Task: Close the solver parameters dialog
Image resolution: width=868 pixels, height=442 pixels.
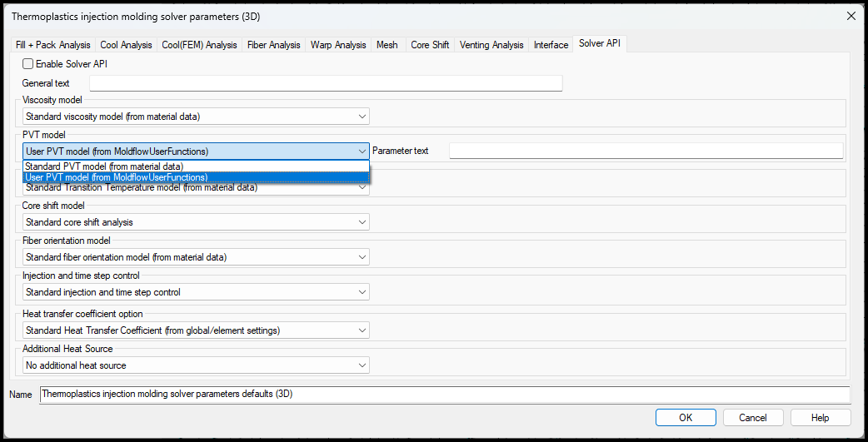Action: point(851,16)
